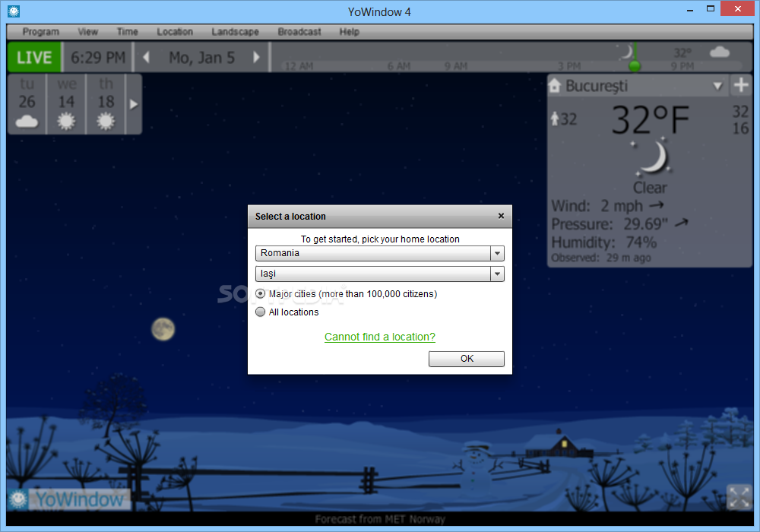
Task: Click the green LIVE button
Action: tap(34, 57)
